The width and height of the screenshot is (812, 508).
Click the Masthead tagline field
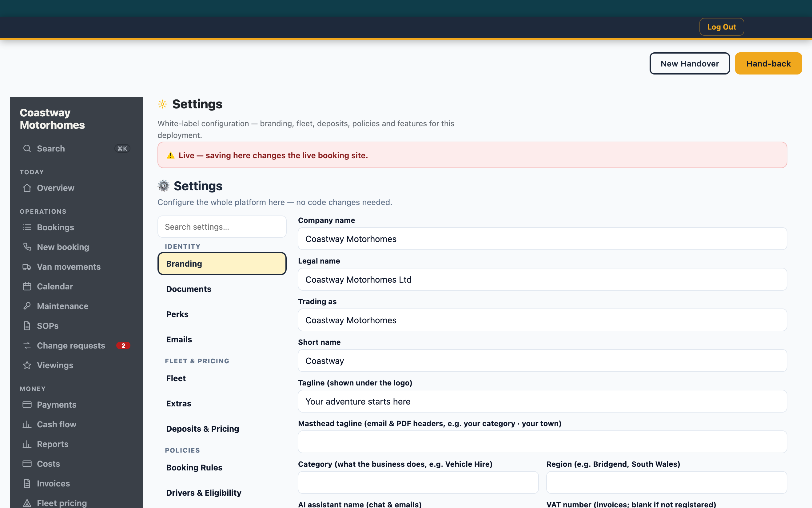[x=542, y=442]
